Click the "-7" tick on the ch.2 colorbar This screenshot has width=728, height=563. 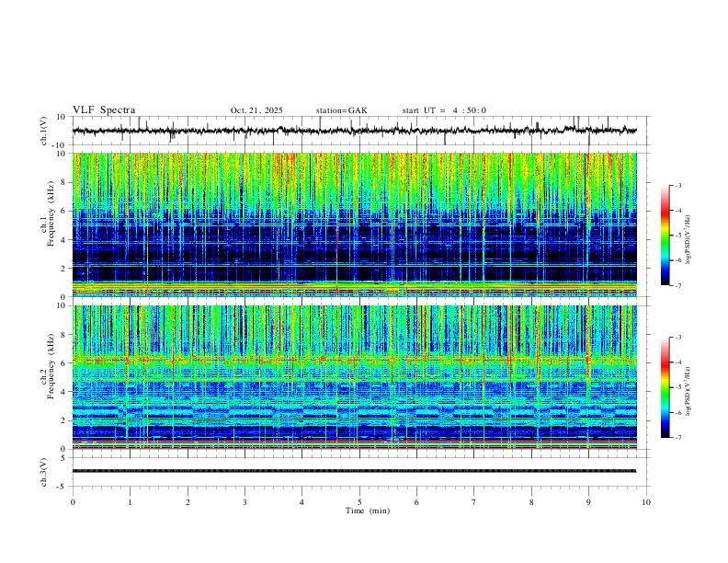678,438
